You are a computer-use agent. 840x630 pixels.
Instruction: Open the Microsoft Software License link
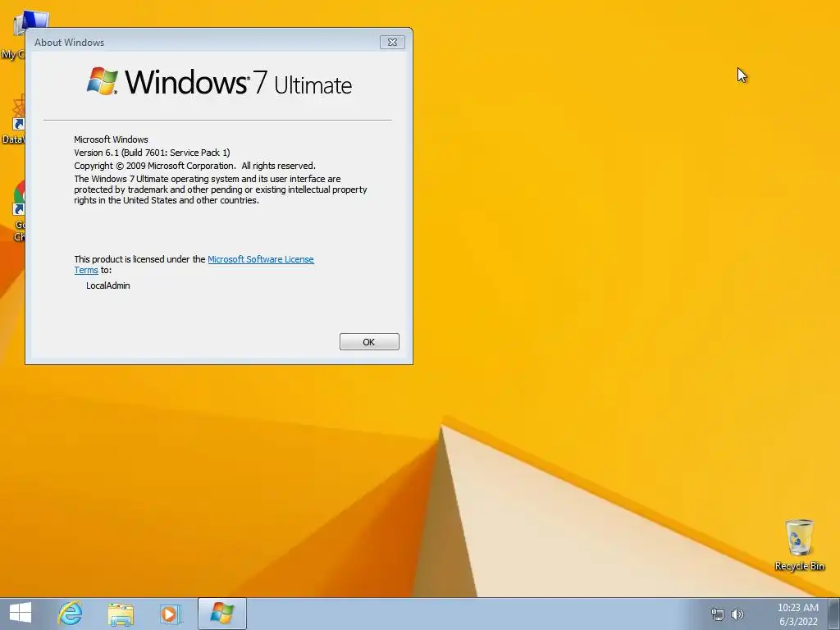[x=260, y=259]
